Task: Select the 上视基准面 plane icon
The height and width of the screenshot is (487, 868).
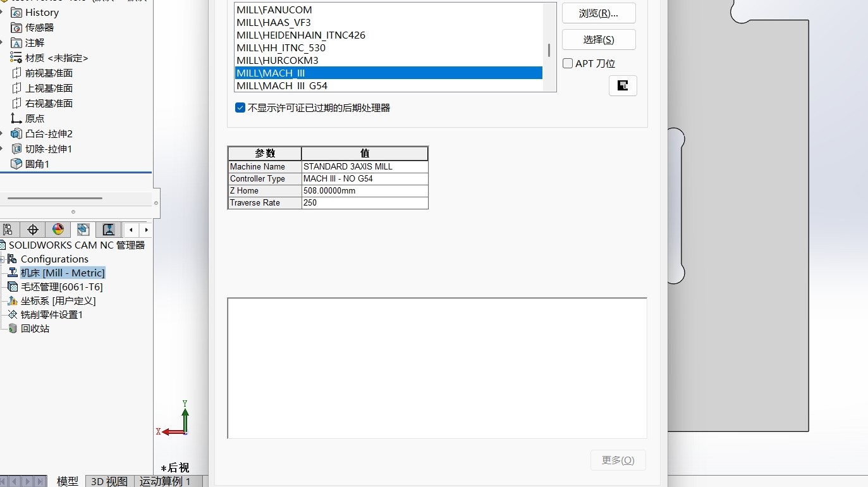Action: (x=16, y=88)
